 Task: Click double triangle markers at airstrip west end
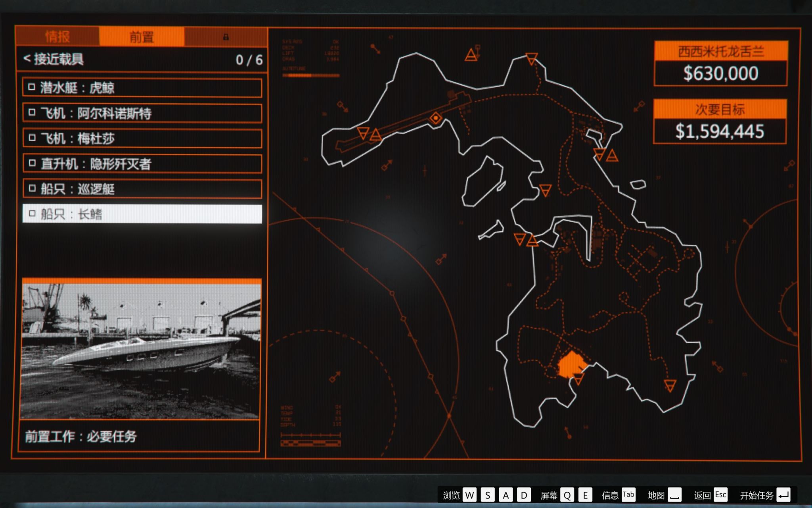(x=369, y=134)
